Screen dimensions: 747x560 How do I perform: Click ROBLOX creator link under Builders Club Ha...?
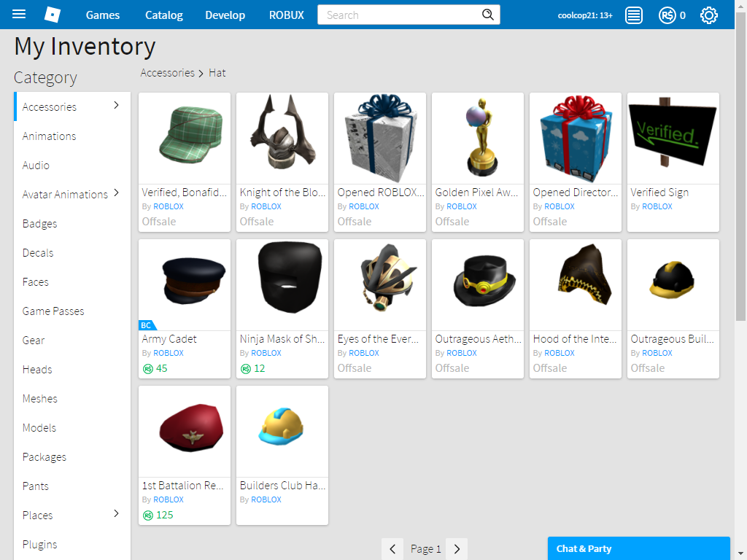click(x=266, y=500)
